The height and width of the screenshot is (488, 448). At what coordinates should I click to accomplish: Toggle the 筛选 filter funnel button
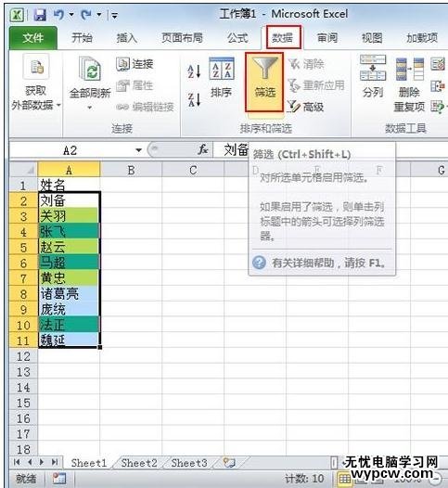tap(264, 83)
